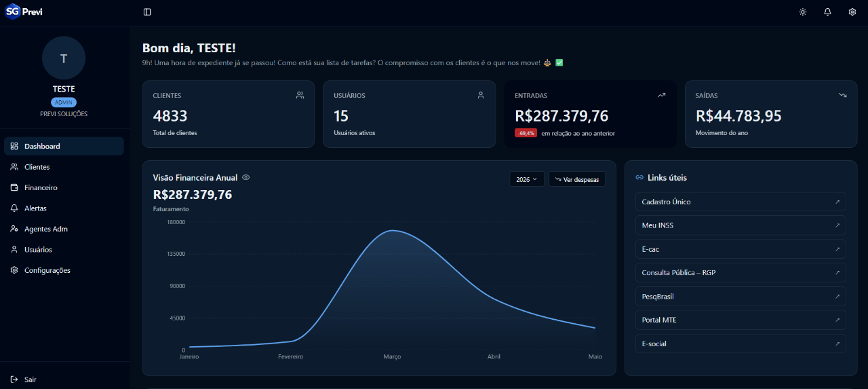Collapse the sidebar panel toggle
868x389 pixels.
(147, 12)
